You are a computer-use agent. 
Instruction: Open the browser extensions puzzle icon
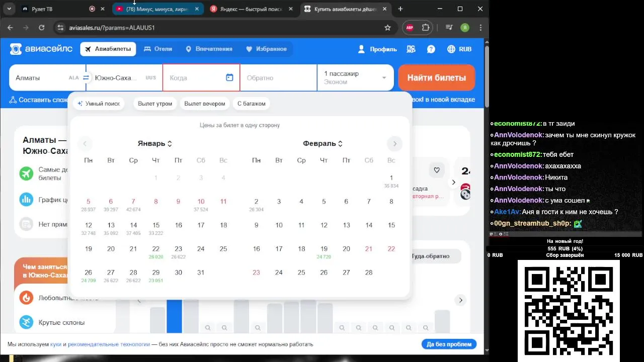click(x=426, y=28)
